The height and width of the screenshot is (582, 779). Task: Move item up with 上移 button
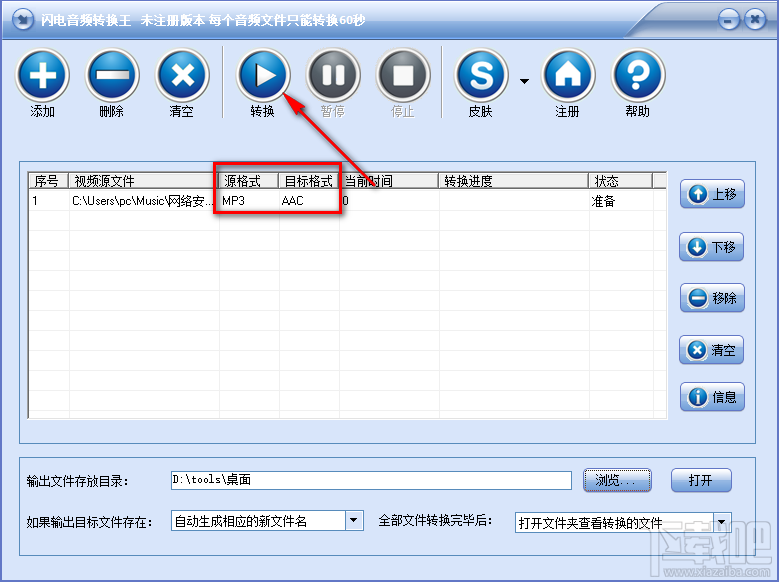pyautogui.click(x=712, y=194)
